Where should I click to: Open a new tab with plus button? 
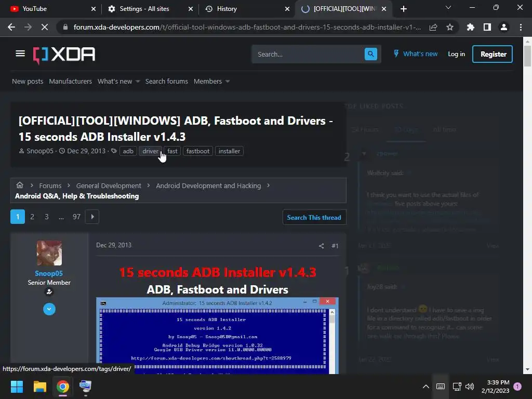[x=403, y=9]
